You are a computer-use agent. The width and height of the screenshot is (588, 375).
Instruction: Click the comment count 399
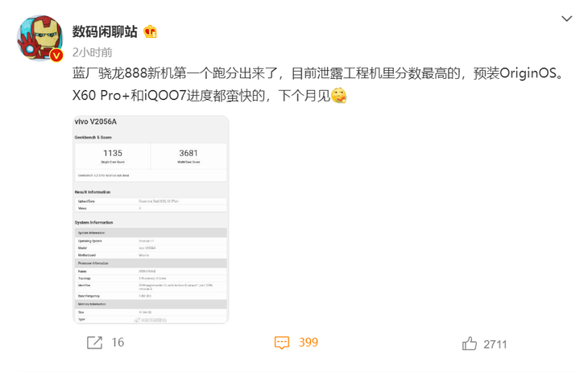coord(308,342)
